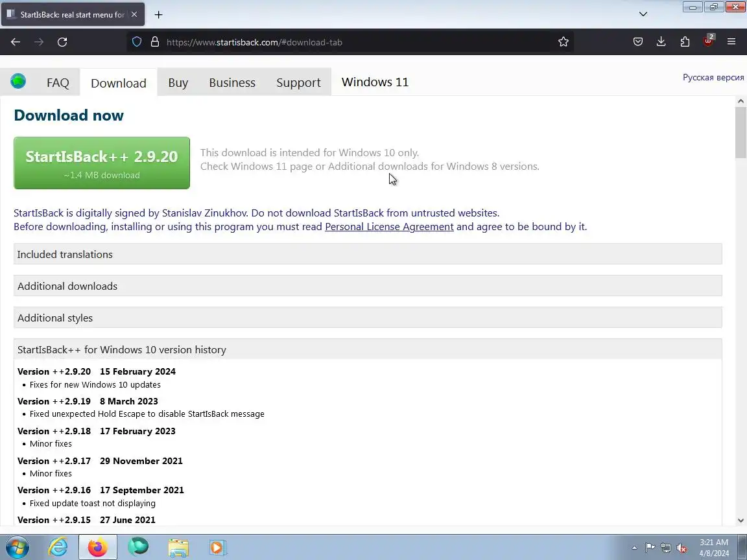Collapse the Windows 10 version history section
747x560 pixels.
[368, 349]
